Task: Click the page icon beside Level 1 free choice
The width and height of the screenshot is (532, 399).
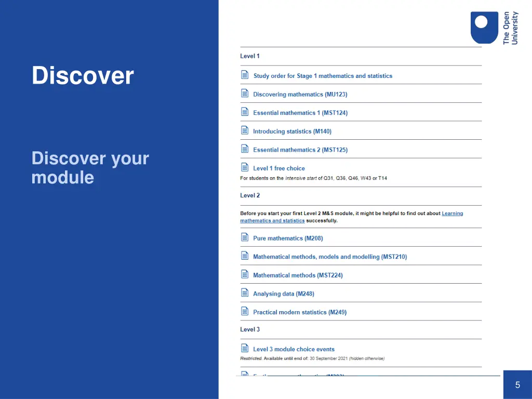Action: pyautogui.click(x=245, y=167)
